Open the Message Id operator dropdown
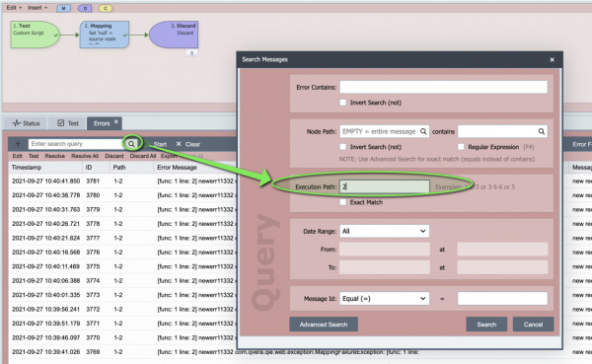This screenshot has width=592, height=364. click(x=385, y=298)
